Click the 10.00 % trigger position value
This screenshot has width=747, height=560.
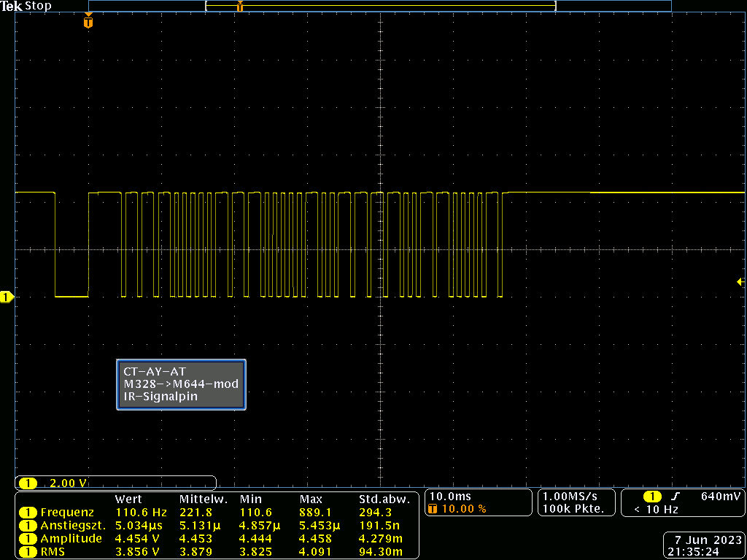(465, 508)
